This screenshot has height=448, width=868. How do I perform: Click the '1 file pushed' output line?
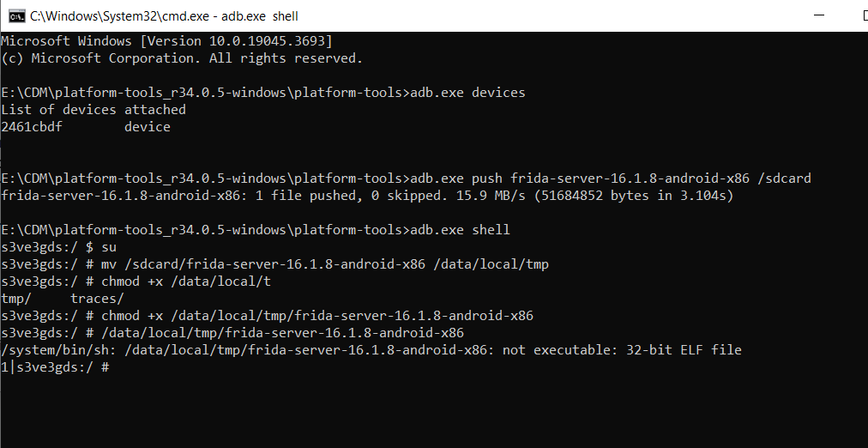click(x=367, y=196)
